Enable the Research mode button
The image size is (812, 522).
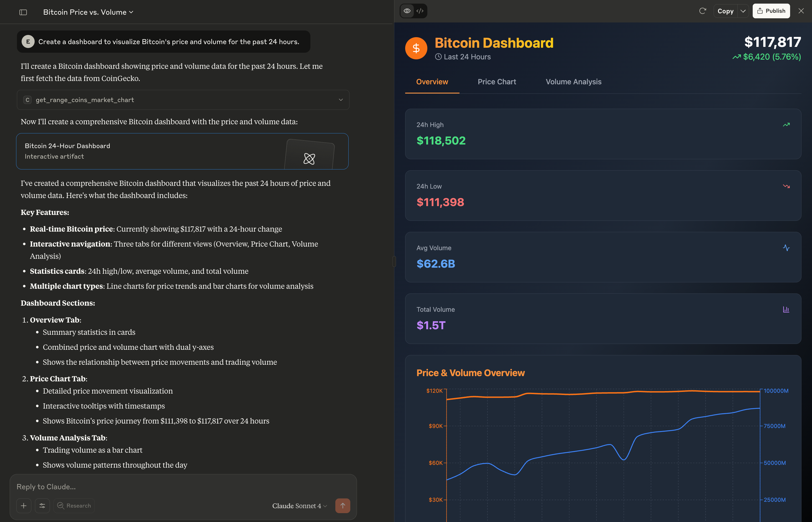74,505
